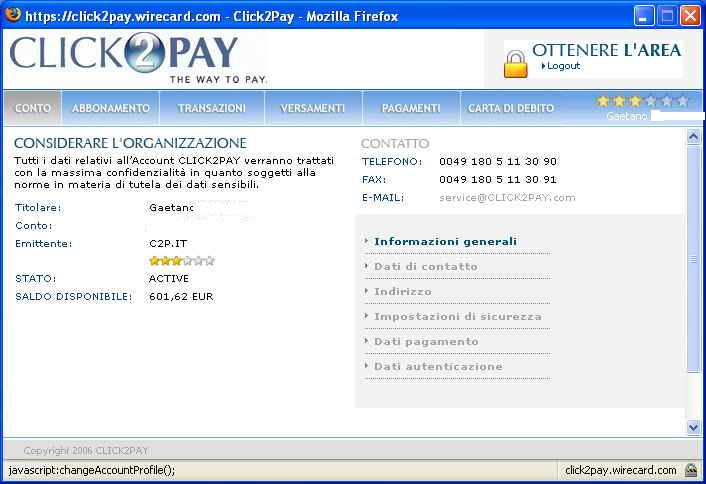Open the TRANSAZIONI tab

pos(211,108)
